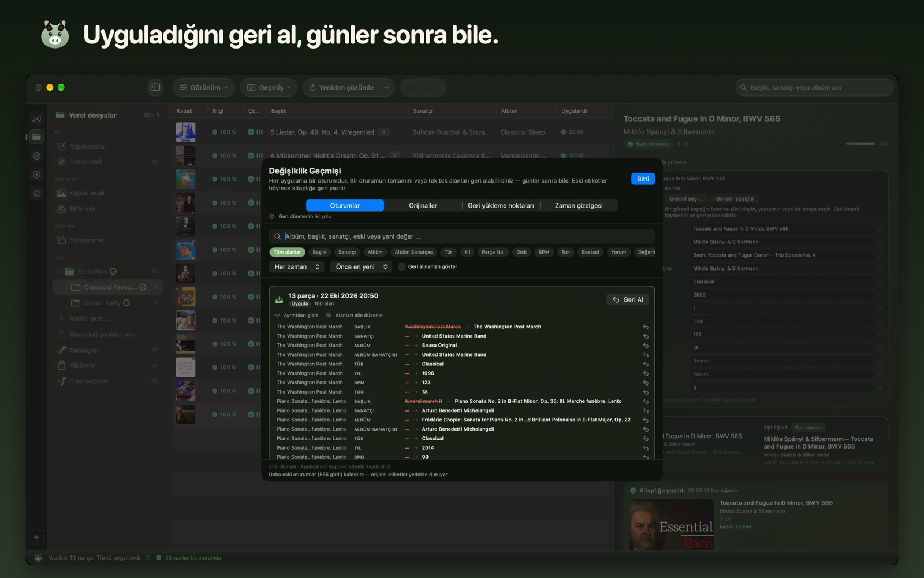Revert the Washington Post March BAŞLIK change

pos(646,327)
